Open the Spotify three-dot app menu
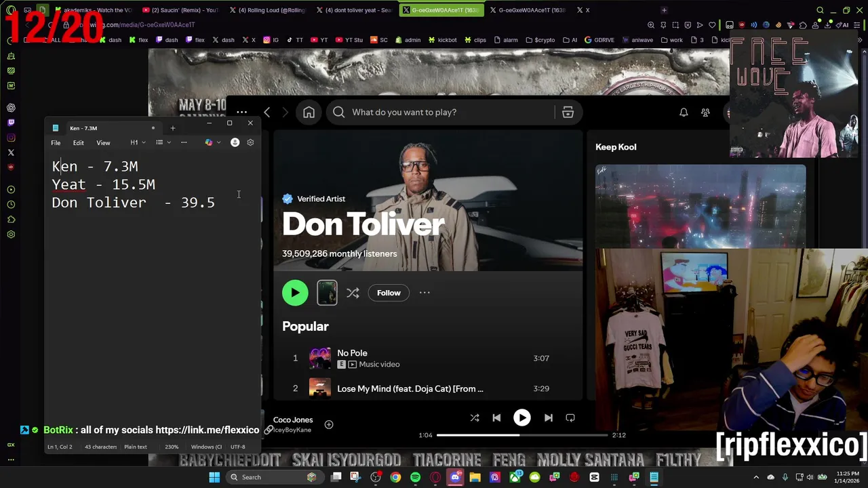Viewport: 868px width, 488px height. [x=241, y=113]
